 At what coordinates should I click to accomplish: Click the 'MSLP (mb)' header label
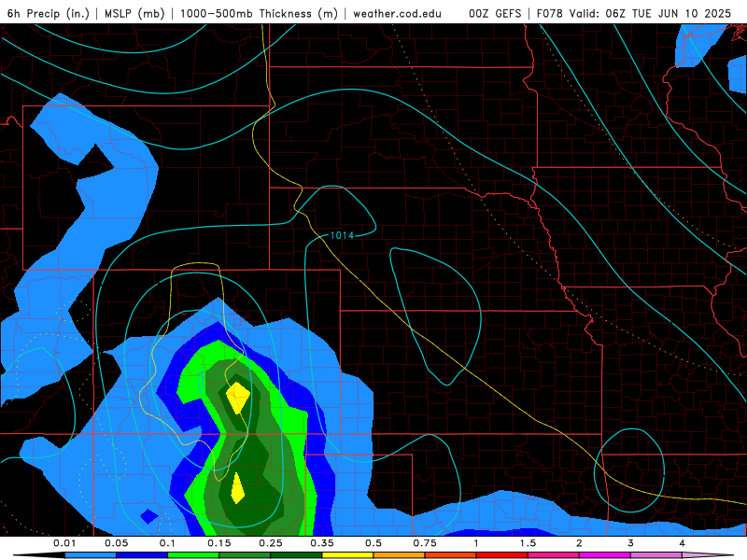pyautogui.click(x=134, y=13)
